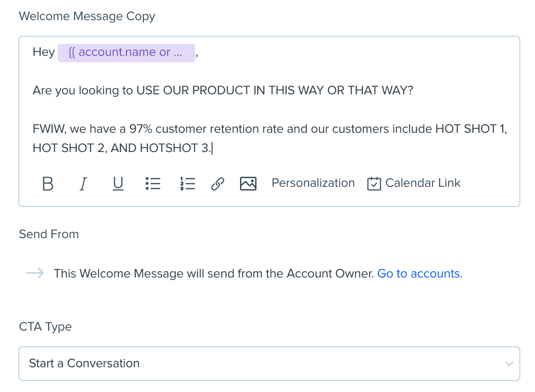Underline text using the U icon
This screenshot has height=392, width=535.
pos(118,184)
